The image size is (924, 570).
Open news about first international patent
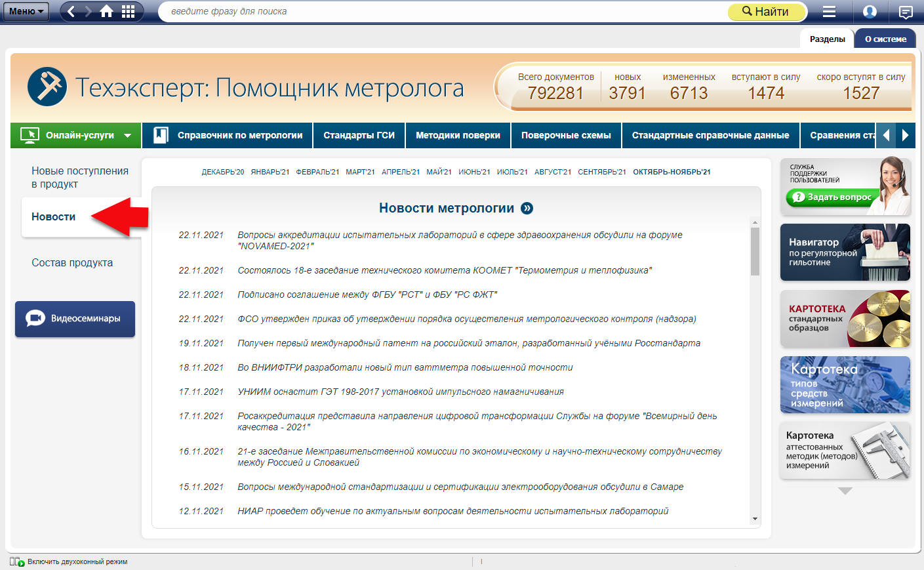(x=469, y=343)
